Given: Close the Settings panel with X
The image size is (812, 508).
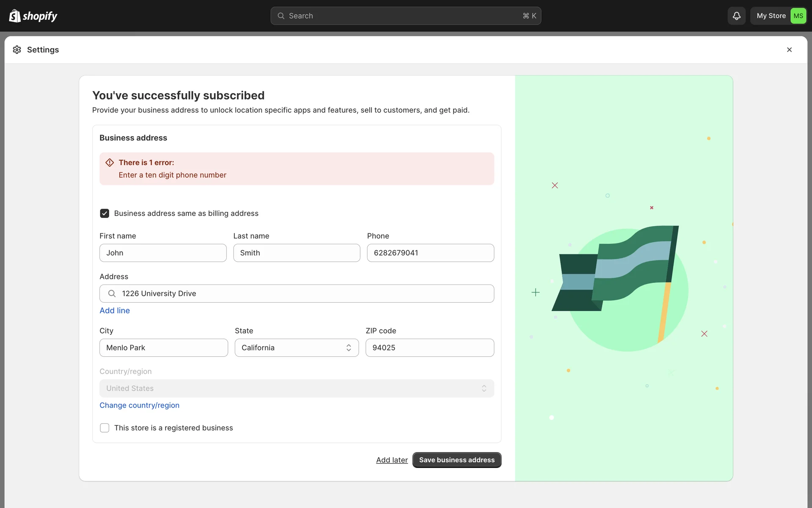Looking at the screenshot, I should click(x=789, y=50).
